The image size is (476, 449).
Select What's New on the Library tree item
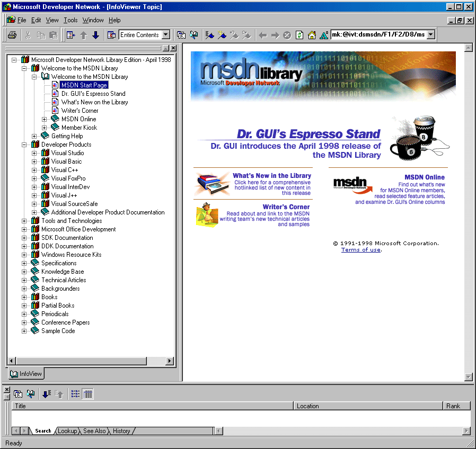tap(94, 102)
